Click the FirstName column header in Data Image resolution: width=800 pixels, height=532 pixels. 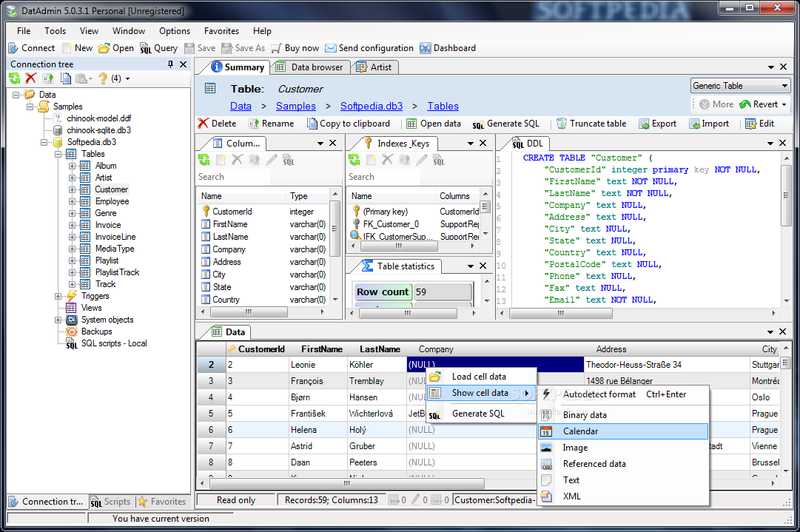click(x=321, y=349)
